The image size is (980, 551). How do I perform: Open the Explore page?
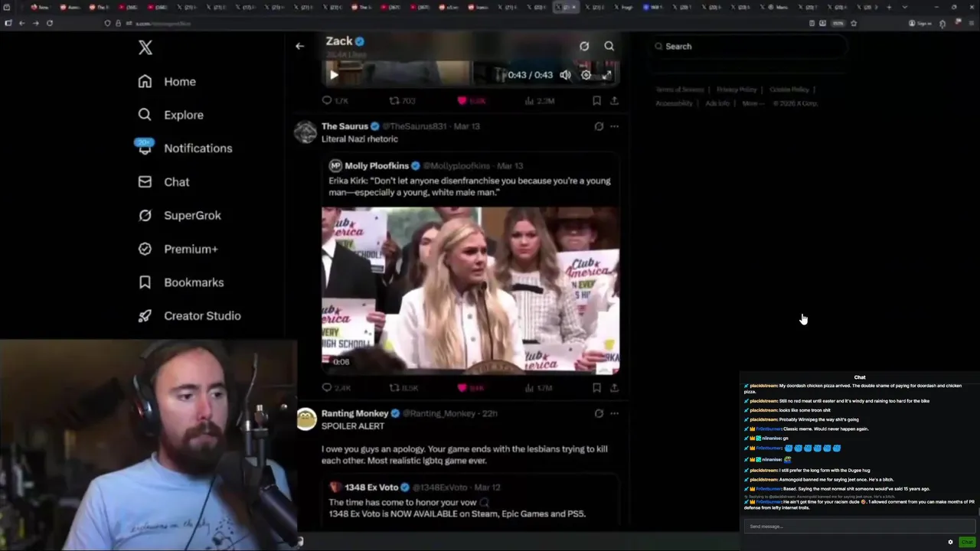pos(170,115)
